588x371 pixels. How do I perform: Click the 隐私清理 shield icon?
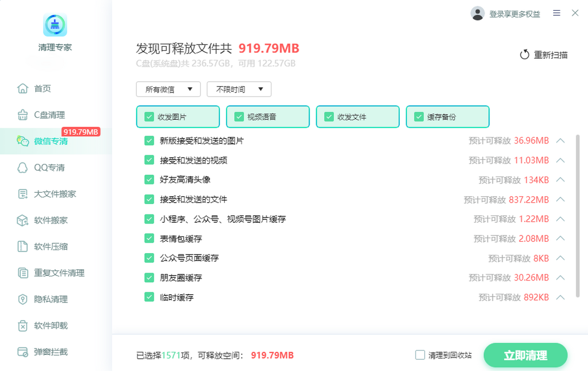[23, 299]
